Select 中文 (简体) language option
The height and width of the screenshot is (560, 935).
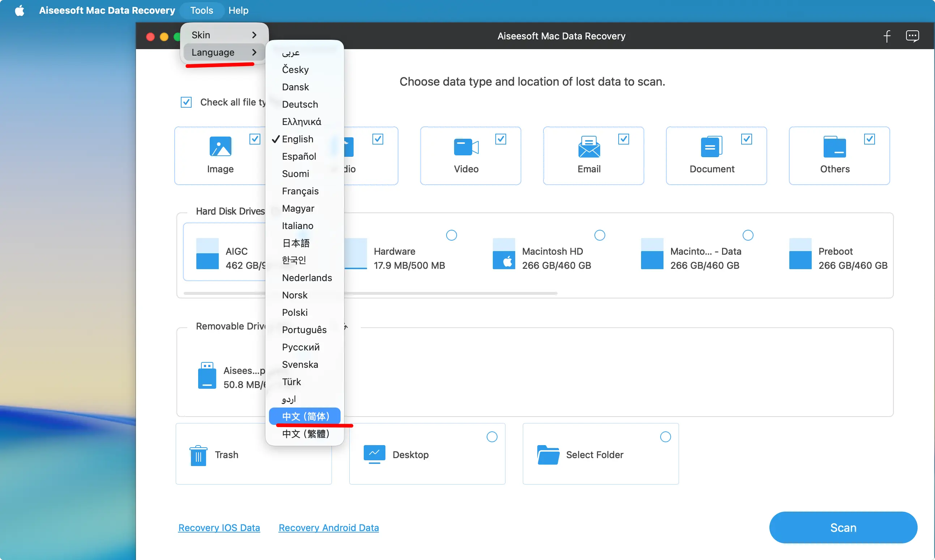305,416
